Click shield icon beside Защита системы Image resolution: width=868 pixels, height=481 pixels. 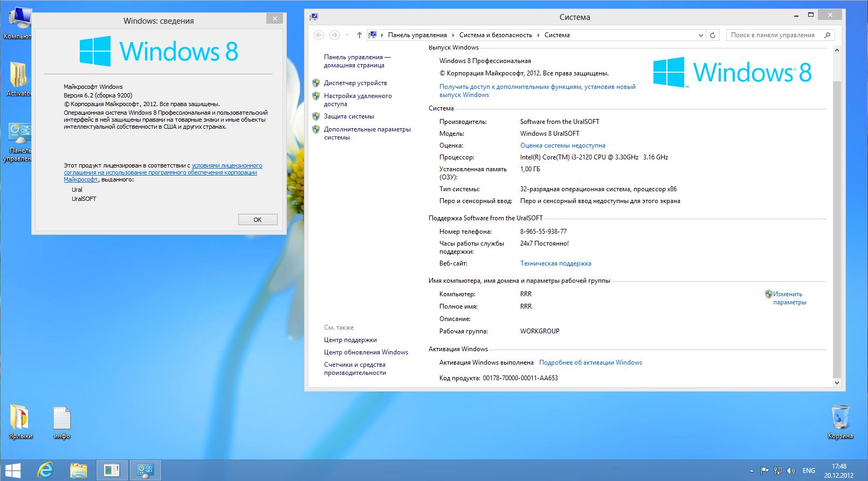coord(316,116)
